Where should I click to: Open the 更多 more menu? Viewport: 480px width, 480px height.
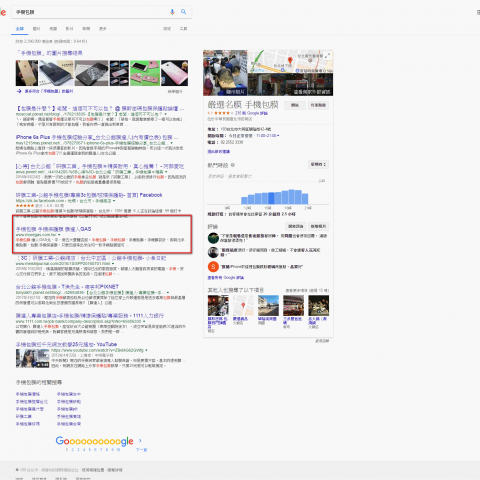pyautogui.click(x=103, y=29)
